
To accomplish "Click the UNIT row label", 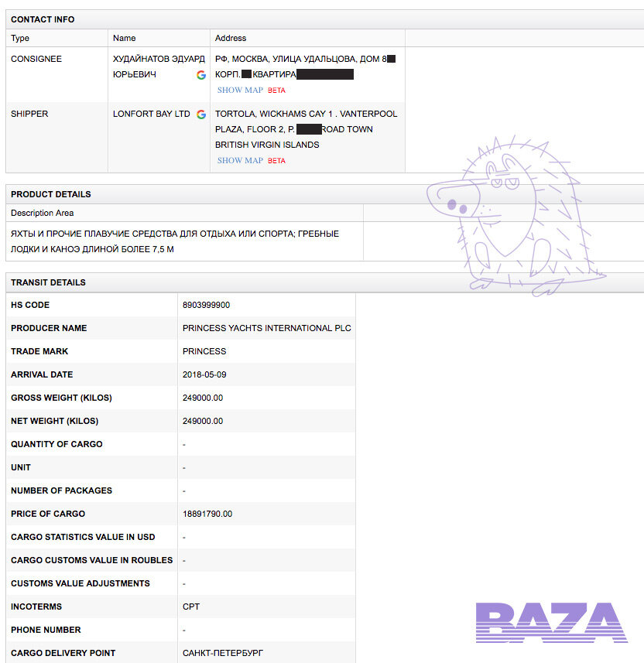I will pos(21,467).
